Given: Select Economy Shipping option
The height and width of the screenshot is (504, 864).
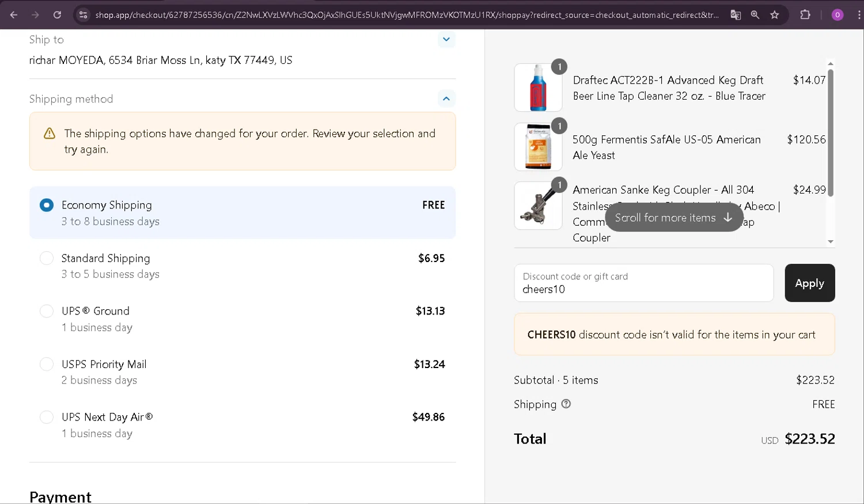Looking at the screenshot, I should pos(242,213).
